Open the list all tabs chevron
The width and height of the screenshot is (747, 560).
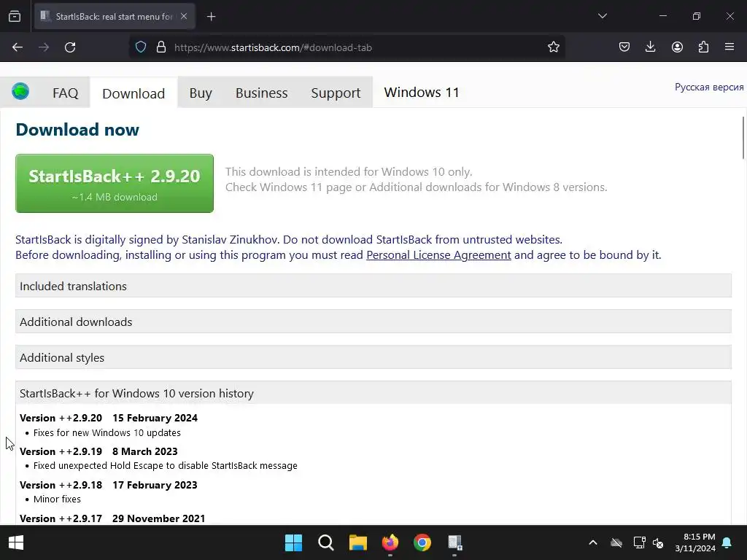(x=602, y=16)
